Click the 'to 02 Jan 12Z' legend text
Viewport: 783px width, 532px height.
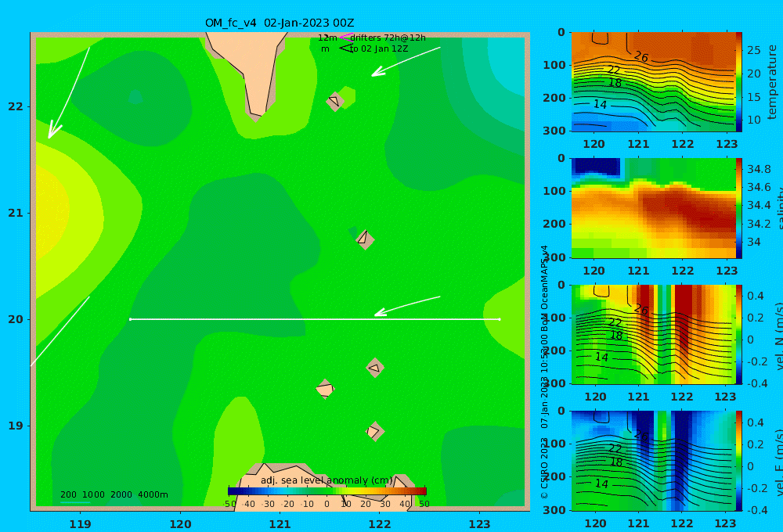point(378,49)
